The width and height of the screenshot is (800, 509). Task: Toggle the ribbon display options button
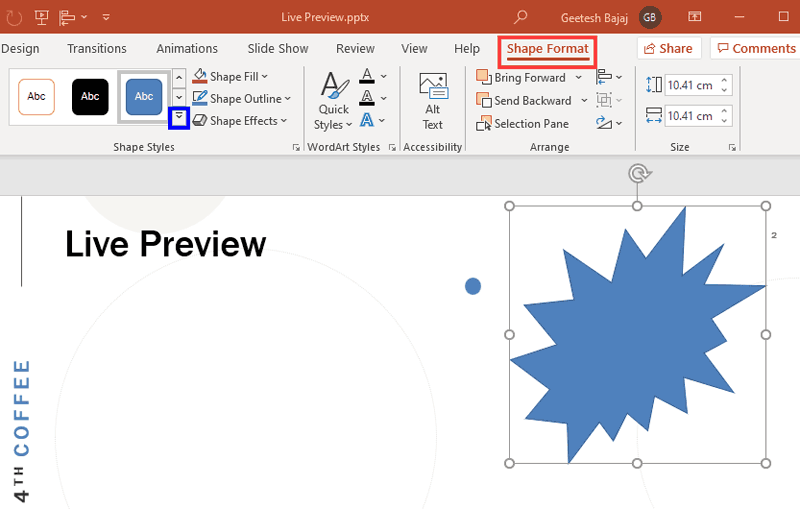(695, 17)
